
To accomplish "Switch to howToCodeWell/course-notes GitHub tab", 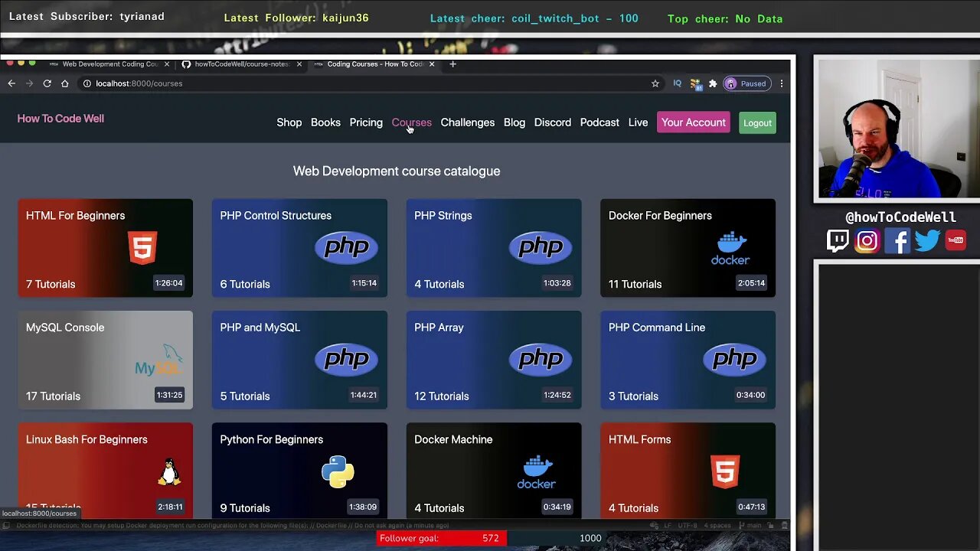I will click(241, 64).
